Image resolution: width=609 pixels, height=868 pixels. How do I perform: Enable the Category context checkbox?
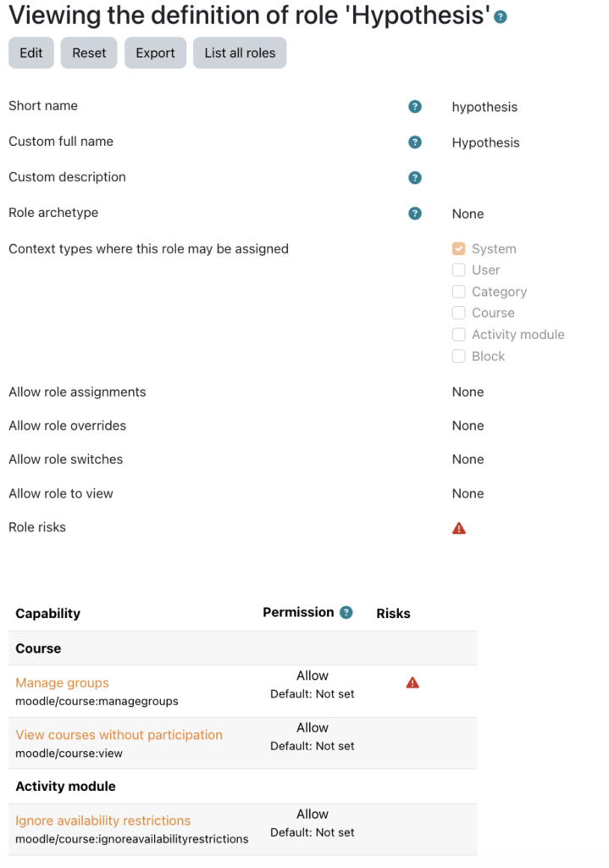458,291
